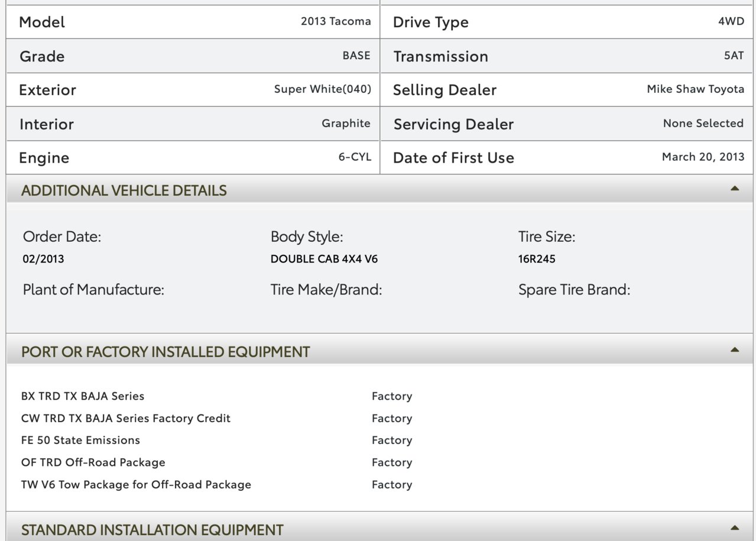
Task: Select the Super White(040) exterior value
Action: point(323,89)
